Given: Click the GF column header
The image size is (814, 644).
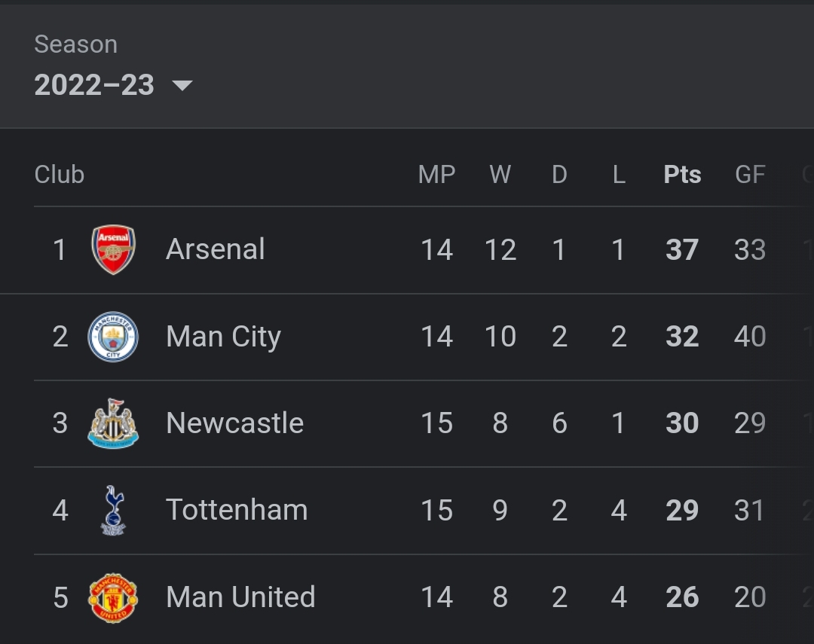Looking at the screenshot, I should (750, 174).
